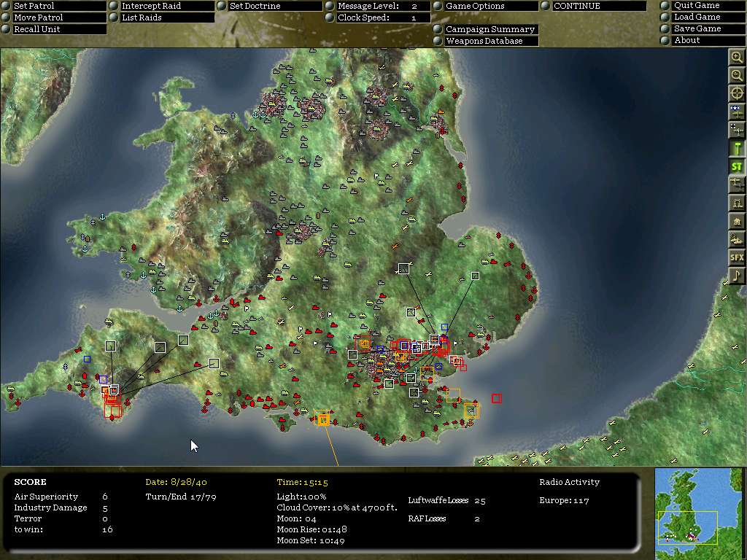
Task: Click the Date: 8/28/40 text
Action: 177,482
